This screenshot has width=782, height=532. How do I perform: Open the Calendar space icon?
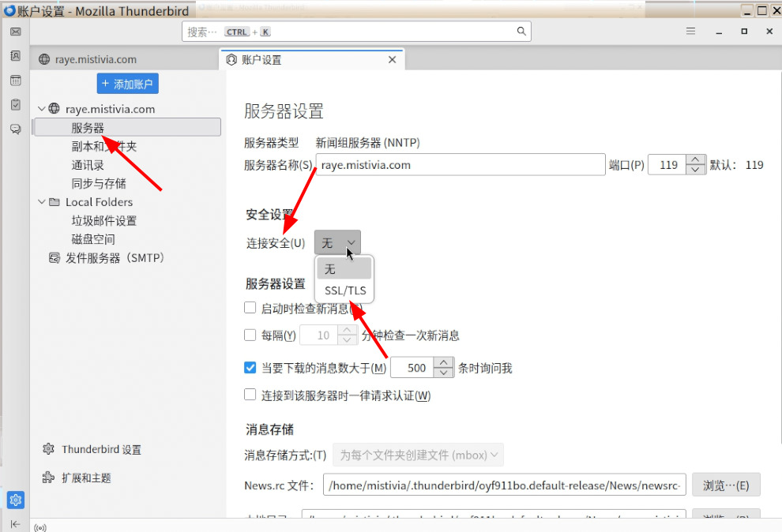click(16, 81)
